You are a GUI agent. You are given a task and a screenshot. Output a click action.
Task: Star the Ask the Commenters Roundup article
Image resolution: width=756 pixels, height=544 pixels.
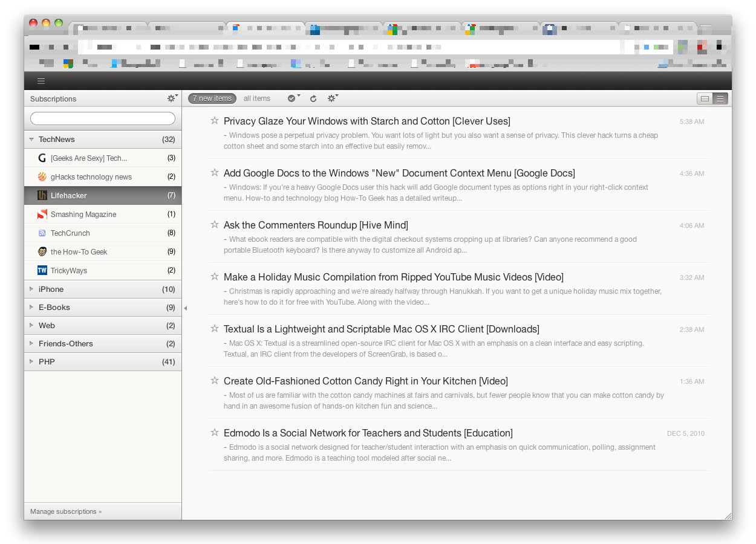click(214, 225)
